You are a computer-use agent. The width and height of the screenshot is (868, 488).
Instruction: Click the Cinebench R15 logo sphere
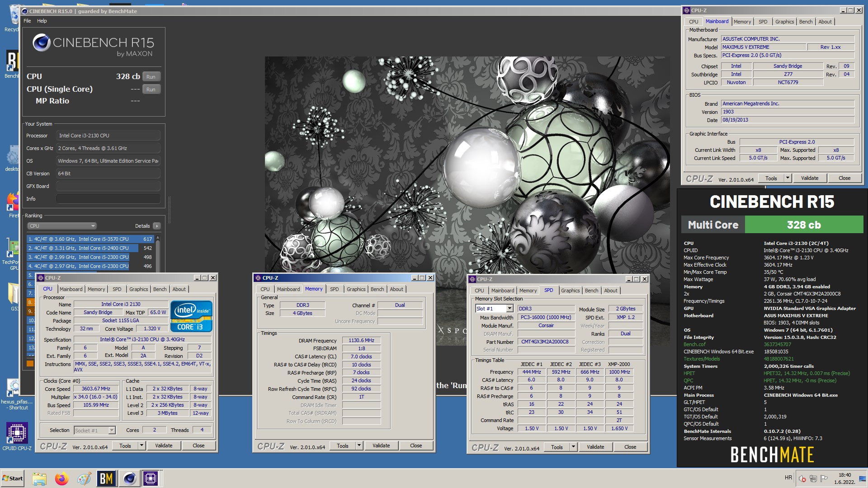(x=42, y=43)
